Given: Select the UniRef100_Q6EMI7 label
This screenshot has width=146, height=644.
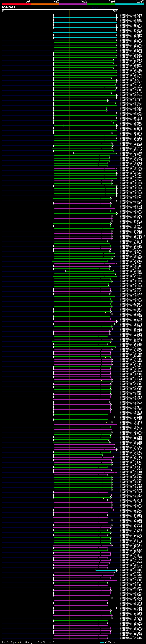Looking at the screenshot, I should (x=131, y=583).
